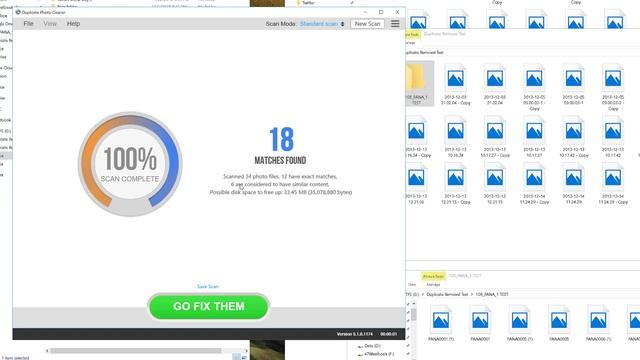The image size is (640, 360).
Task: Select the PANA0006 (1) image file
Action: click(x=598, y=323)
